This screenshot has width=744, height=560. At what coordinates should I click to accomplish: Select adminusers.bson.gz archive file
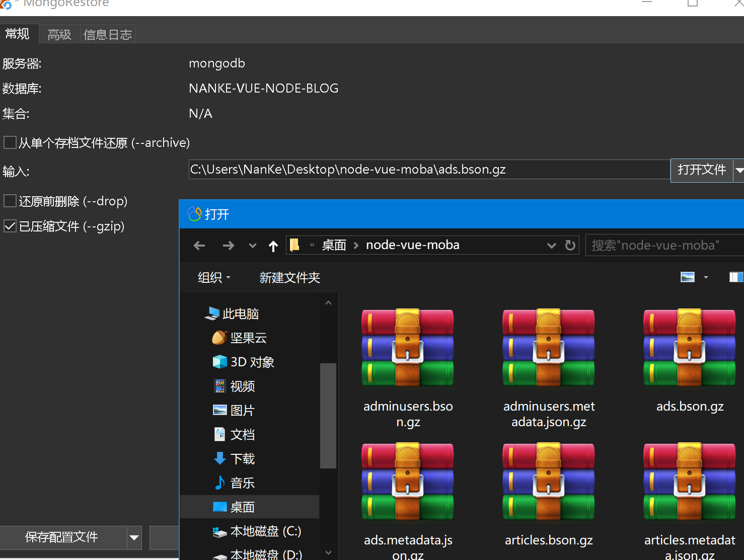coord(408,368)
